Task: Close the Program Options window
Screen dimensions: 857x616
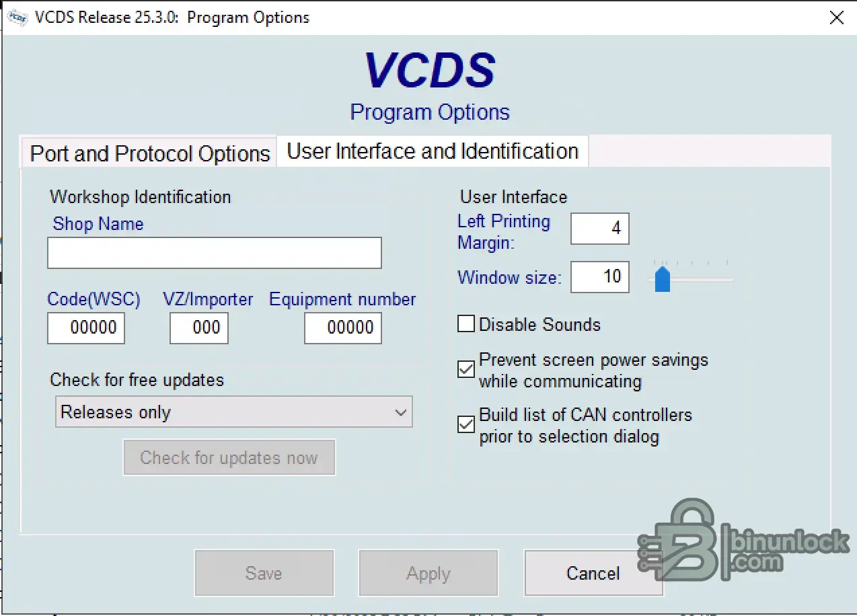Action: coord(836,17)
